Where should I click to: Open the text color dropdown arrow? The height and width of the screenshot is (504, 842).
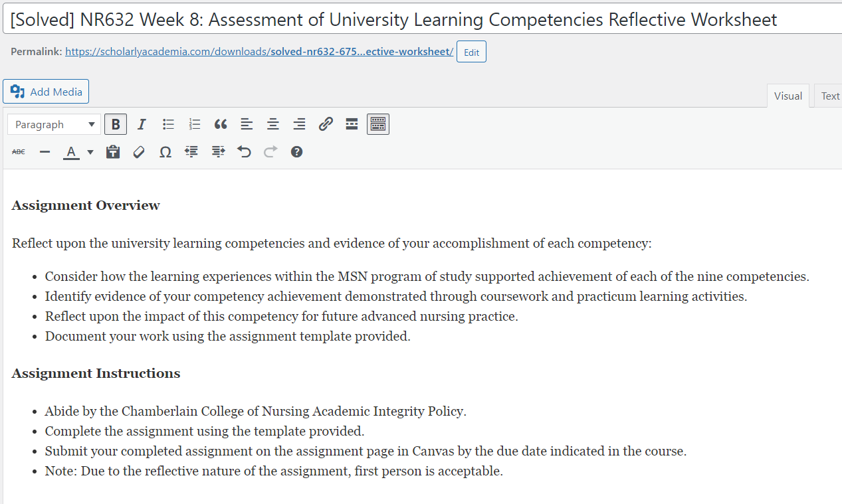pyautogui.click(x=90, y=152)
